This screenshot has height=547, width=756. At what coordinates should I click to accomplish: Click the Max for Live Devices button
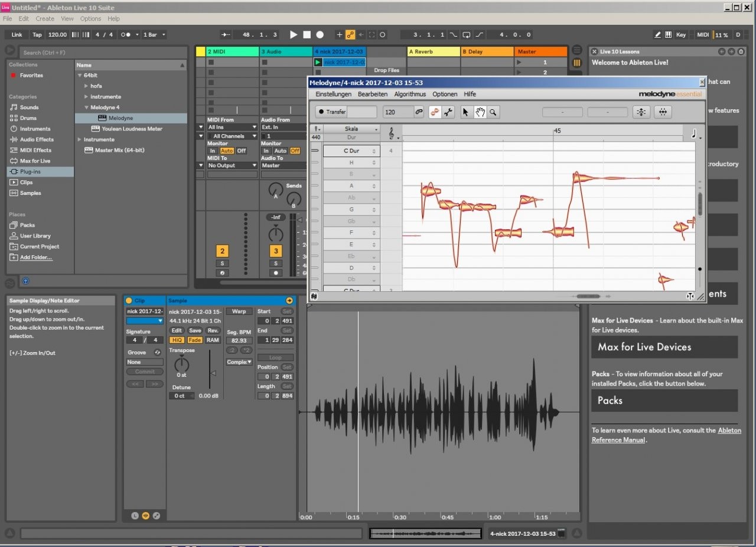point(664,347)
